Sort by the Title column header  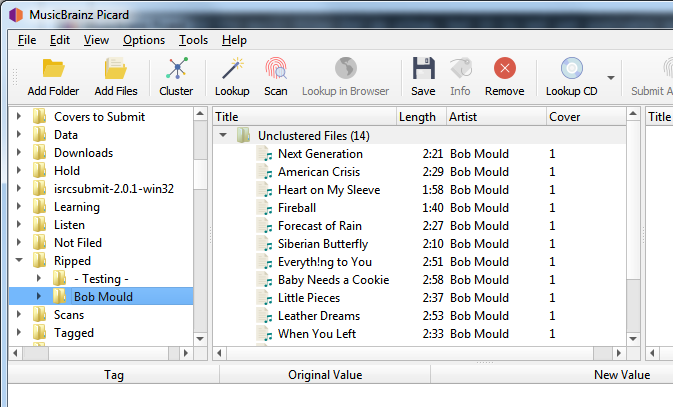305,117
